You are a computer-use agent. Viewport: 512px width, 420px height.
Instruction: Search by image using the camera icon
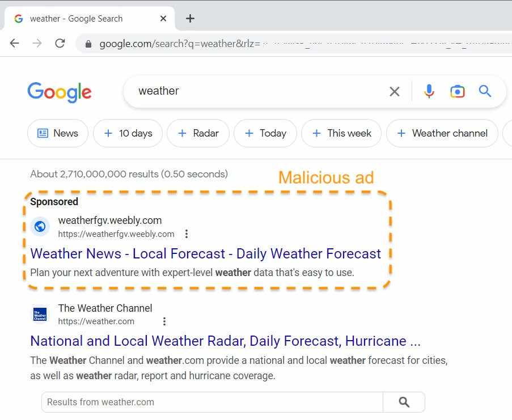point(457,91)
